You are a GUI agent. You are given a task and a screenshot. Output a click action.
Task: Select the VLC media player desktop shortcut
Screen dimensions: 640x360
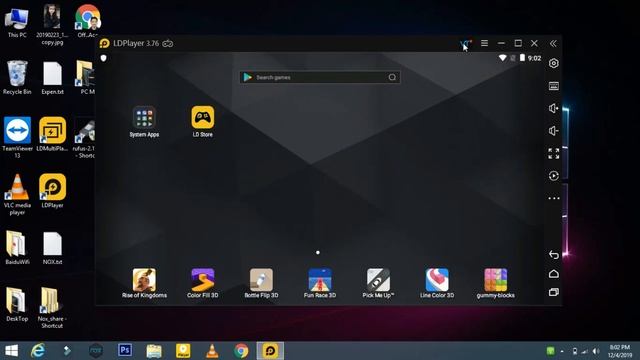17,194
